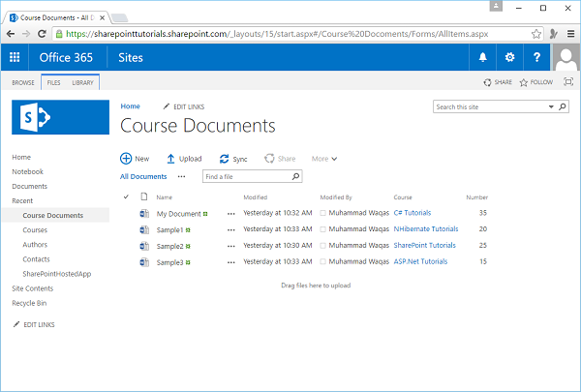Click the help question mark icon
581x392 pixels.
[536, 58]
